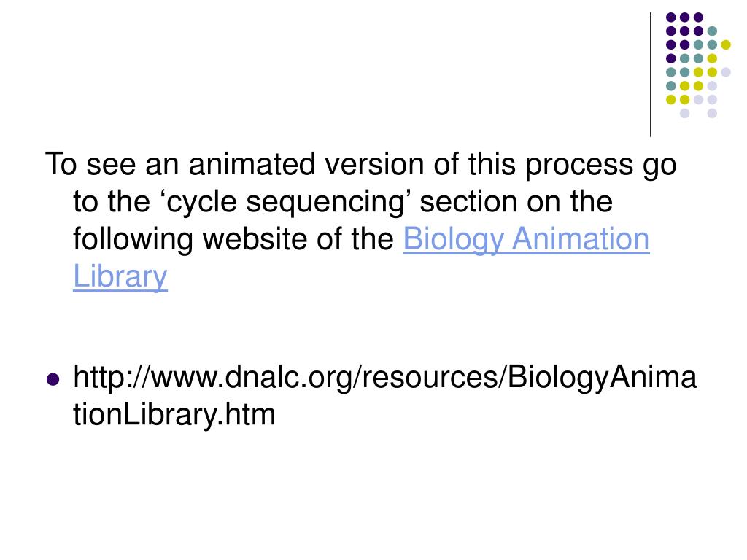Click the only purple dot in the fourth dot row
This screenshot has height=560, width=747.
tap(671, 58)
